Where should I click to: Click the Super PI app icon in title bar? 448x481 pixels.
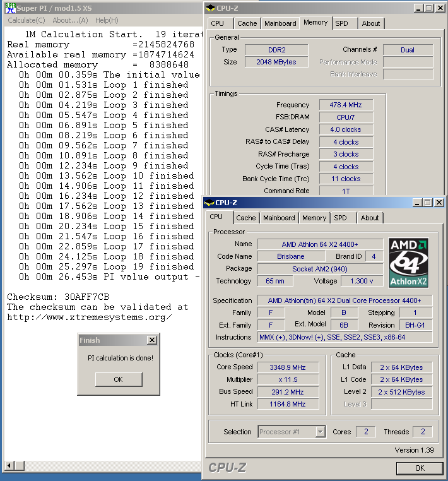[11, 8]
